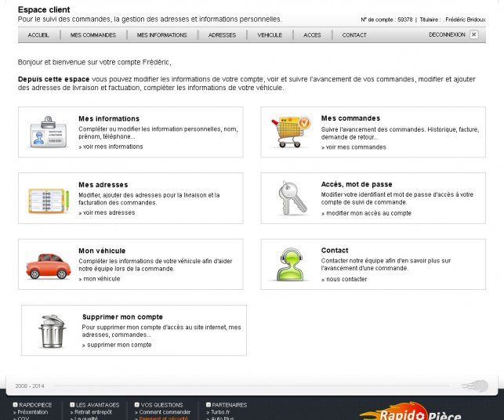504x420 pixels.
Task: Follow the "supprimer mon compte" link
Action: pyautogui.click(x=119, y=345)
